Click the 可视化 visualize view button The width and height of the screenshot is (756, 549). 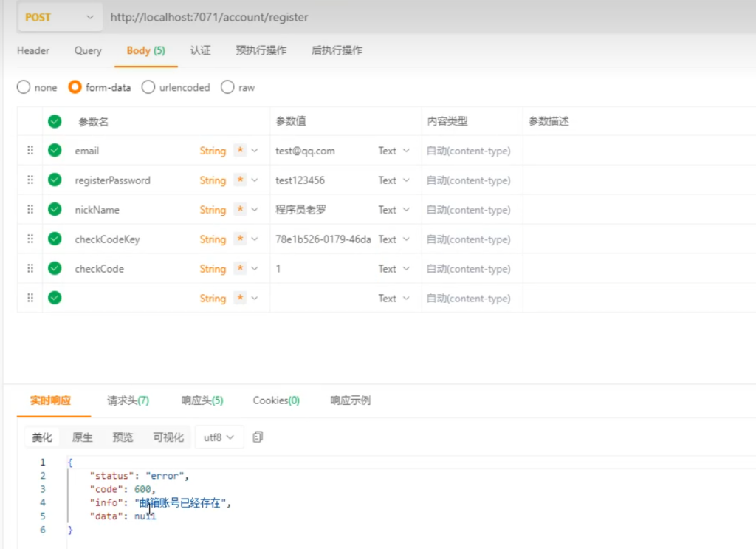(x=168, y=437)
